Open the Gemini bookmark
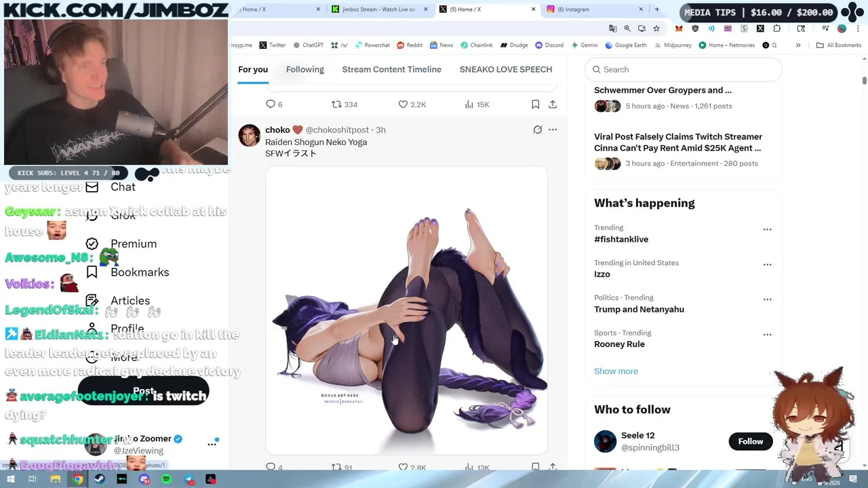Image resolution: width=868 pixels, height=488 pixels. [x=585, y=45]
